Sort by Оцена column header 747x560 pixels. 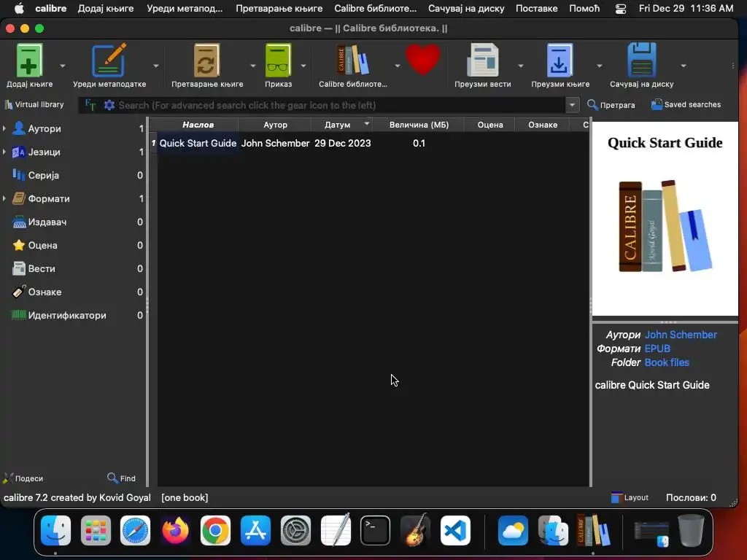[490, 125]
